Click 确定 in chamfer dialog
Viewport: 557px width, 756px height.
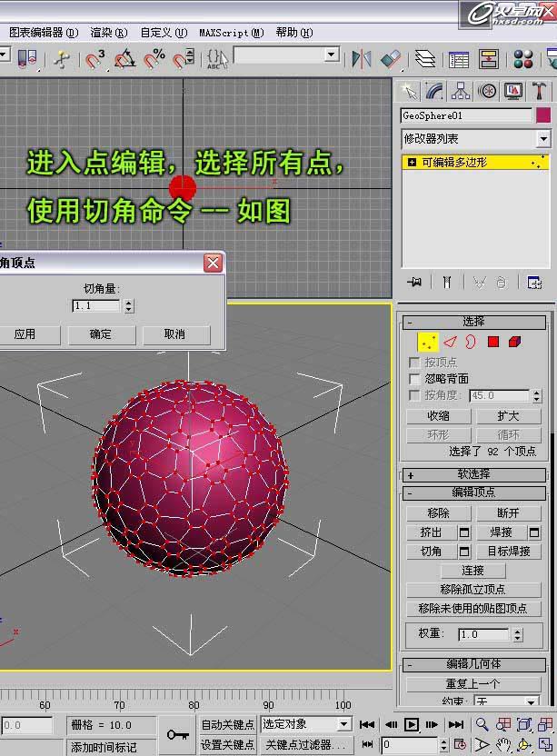(x=101, y=334)
